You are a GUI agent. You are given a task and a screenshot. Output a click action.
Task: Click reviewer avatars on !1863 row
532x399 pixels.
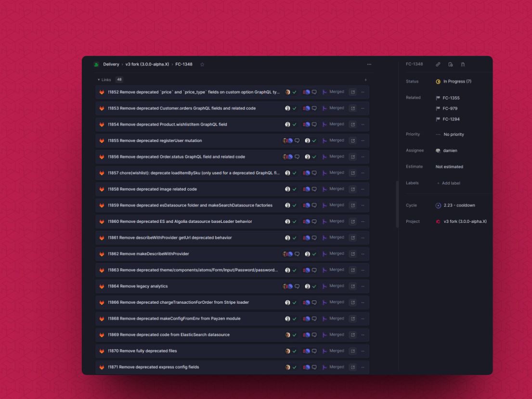coord(306,270)
